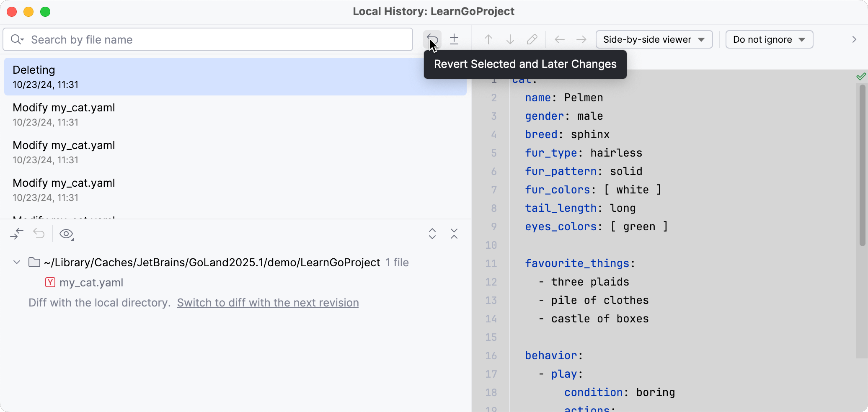Open the Do not ignore dropdown
Viewport: 868px width, 412px height.
click(769, 39)
